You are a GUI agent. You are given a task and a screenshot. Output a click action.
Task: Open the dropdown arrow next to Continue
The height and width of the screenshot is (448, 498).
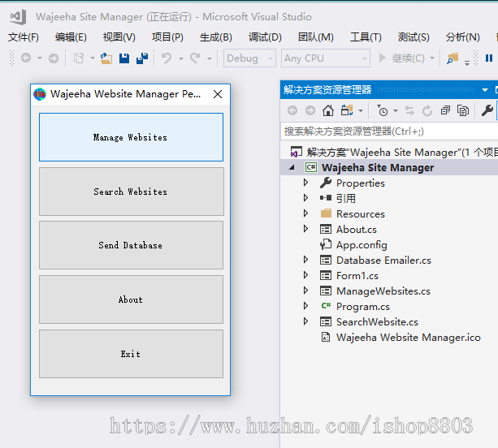(x=432, y=58)
